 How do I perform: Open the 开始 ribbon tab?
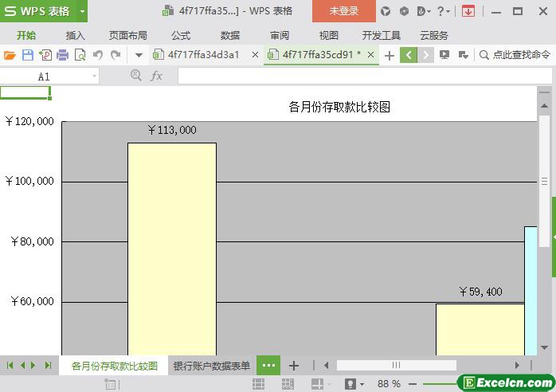(x=26, y=36)
